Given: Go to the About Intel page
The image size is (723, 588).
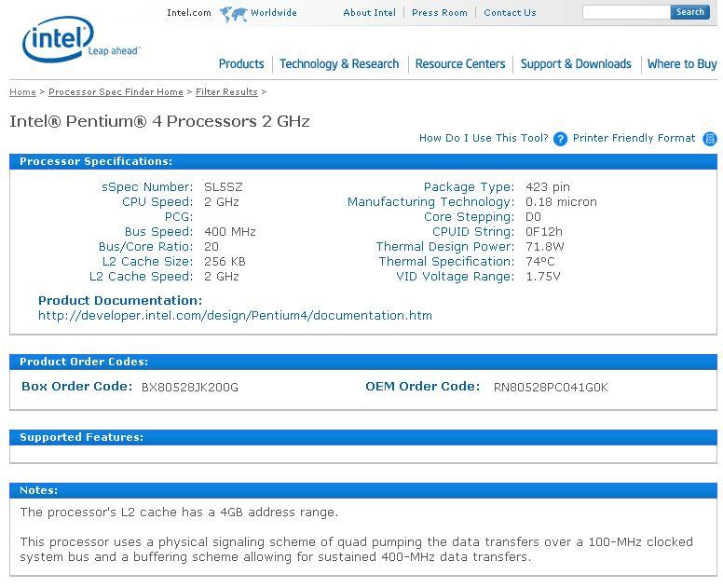Looking at the screenshot, I should pyautogui.click(x=369, y=13).
